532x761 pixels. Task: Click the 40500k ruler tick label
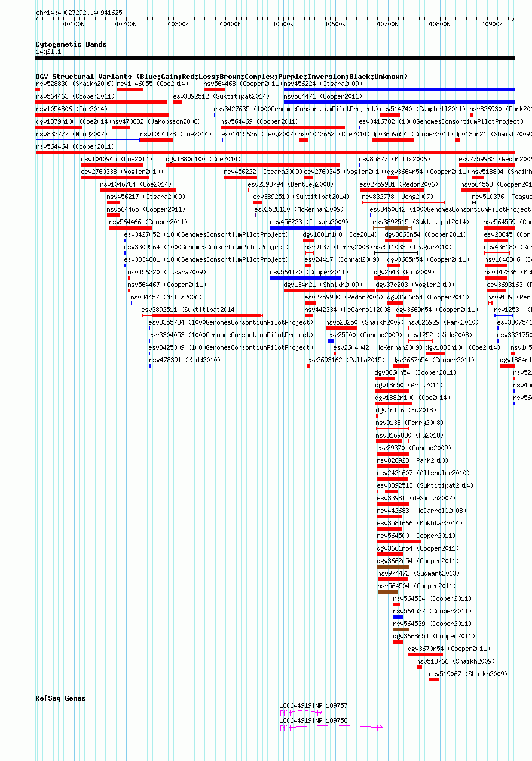click(283, 24)
